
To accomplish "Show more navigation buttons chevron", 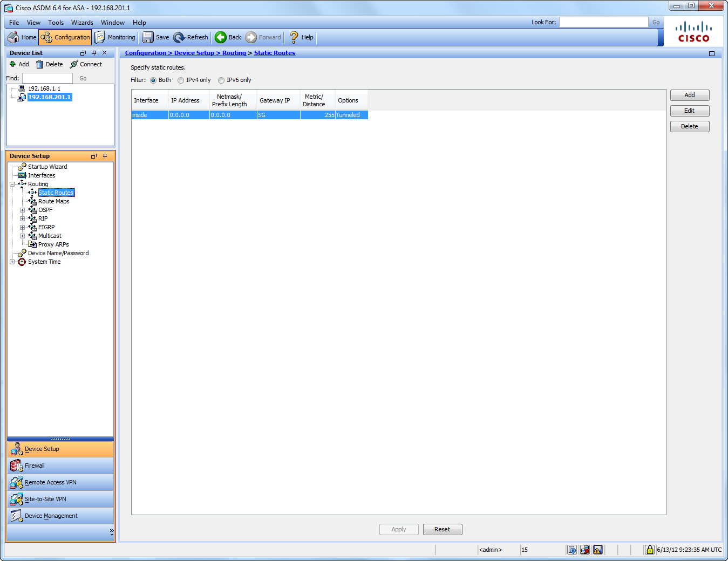I will coord(112,532).
